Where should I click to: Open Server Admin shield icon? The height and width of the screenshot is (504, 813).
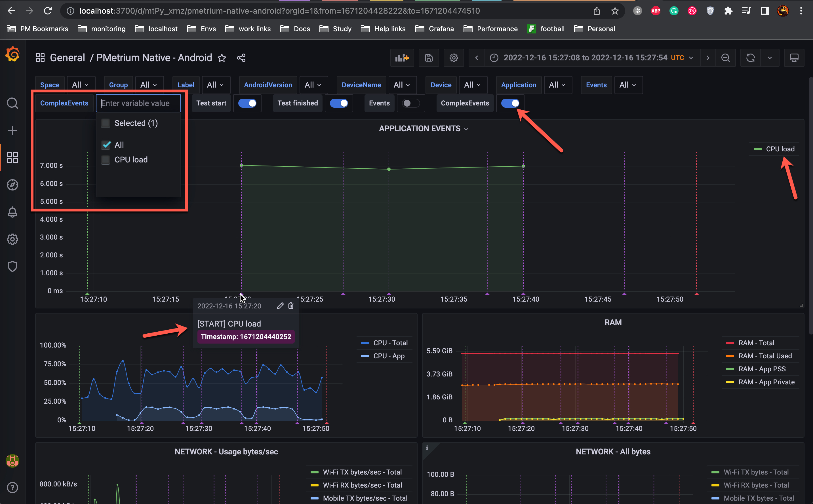12,266
